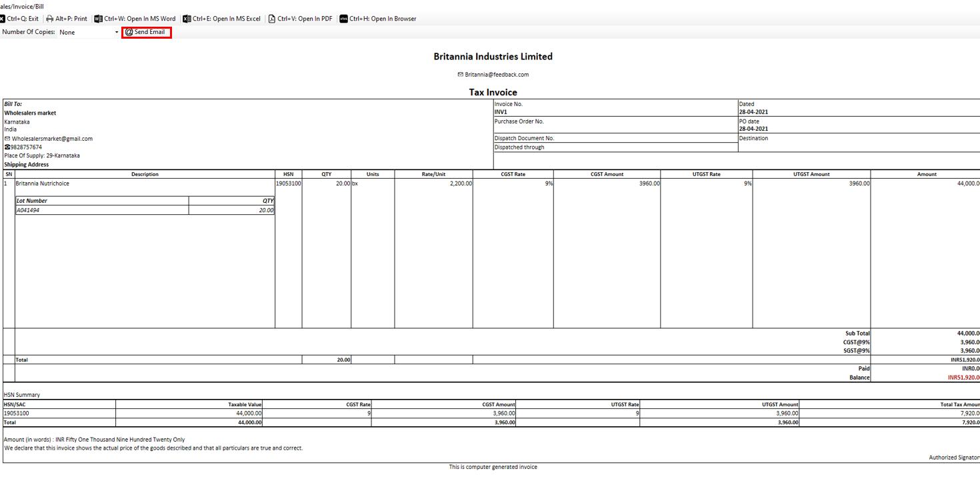Select phone number 9828757674
The image size is (980, 483).
pyautogui.click(x=26, y=147)
